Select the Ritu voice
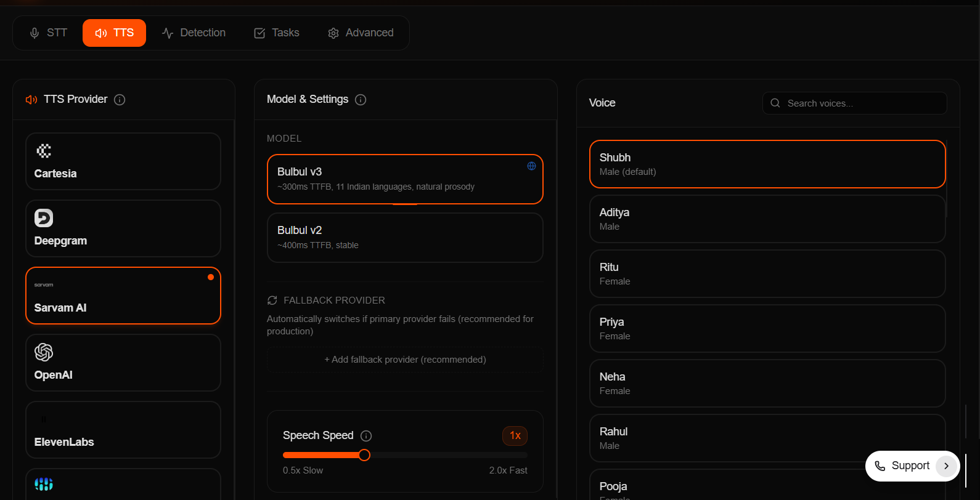This screenshot has width=980, height=500. (x=767, y=273)
